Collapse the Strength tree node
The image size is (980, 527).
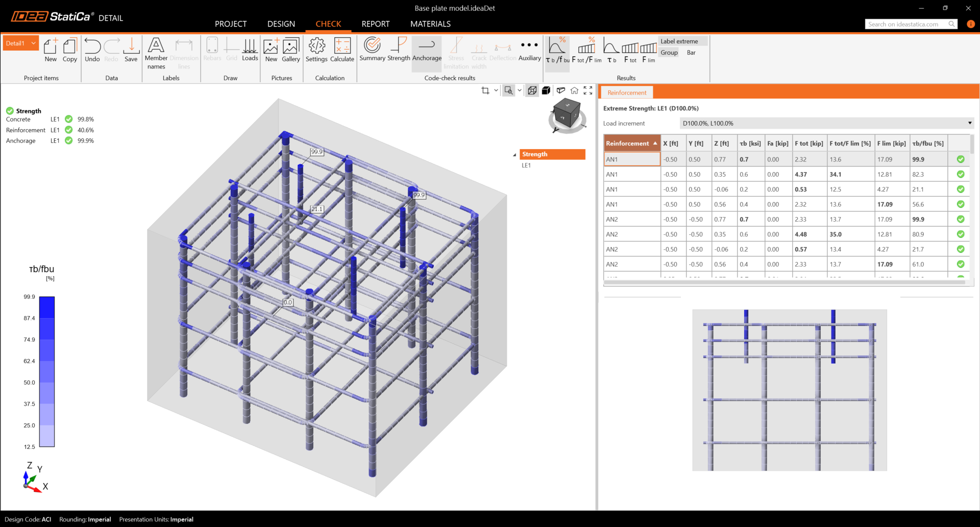[x=514, y=154]
